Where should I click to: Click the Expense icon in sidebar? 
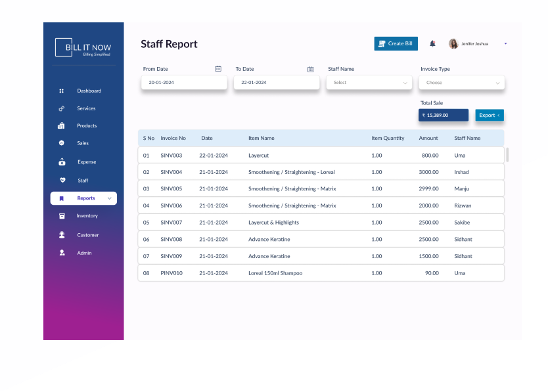tap(62, 162)
